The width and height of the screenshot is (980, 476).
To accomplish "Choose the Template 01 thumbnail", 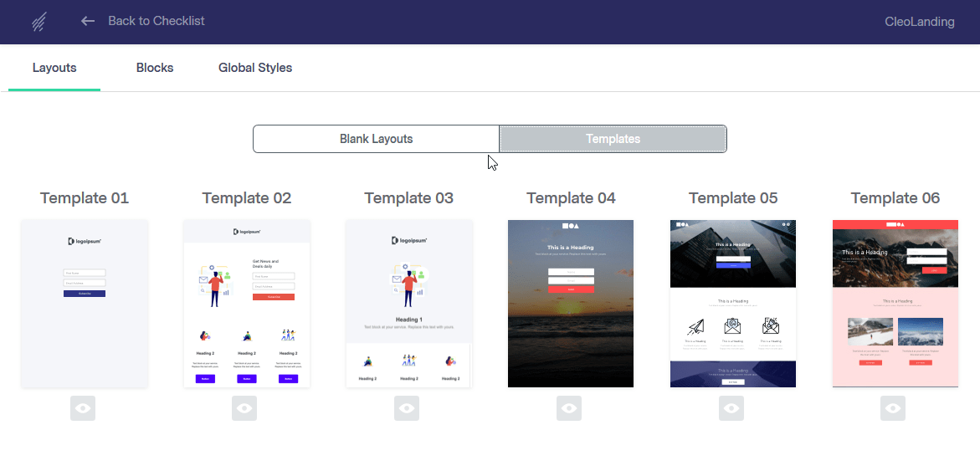I will click(85, 304).
